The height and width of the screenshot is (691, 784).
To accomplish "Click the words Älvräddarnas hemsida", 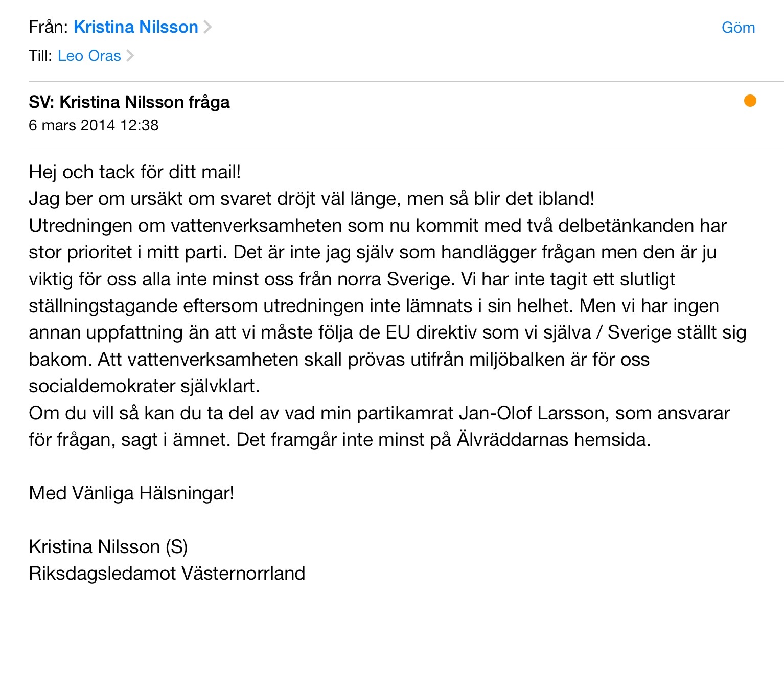I will (x=553, y=440).
